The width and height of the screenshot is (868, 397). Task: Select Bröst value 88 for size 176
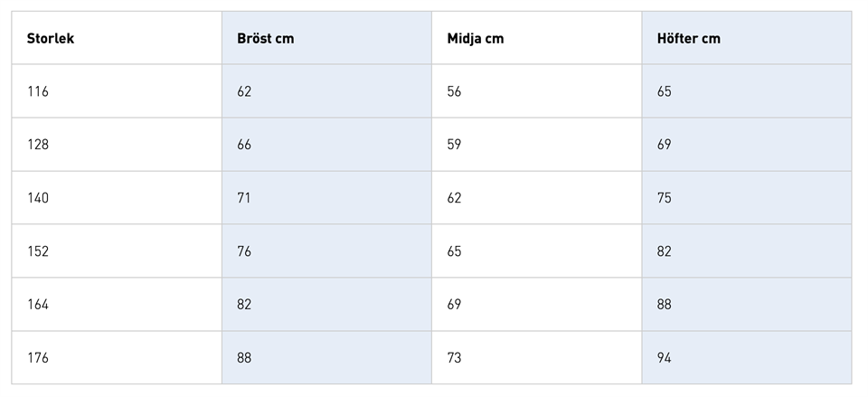coord(244,358)
